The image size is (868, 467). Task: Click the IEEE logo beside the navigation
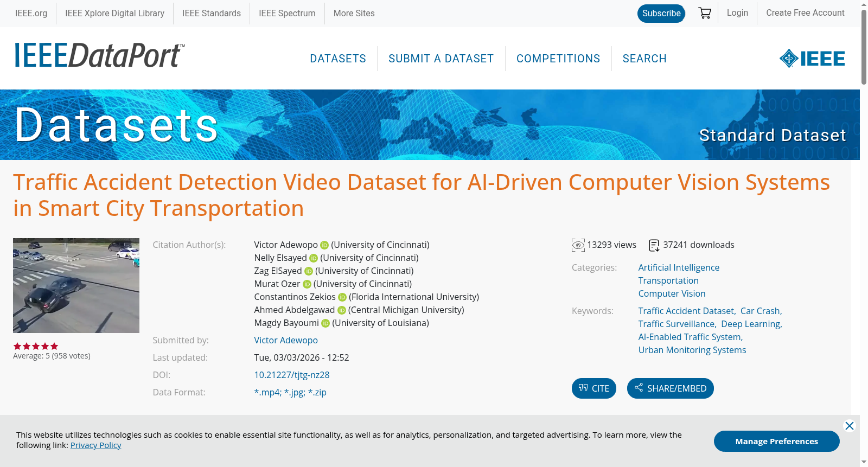[812, 59]
